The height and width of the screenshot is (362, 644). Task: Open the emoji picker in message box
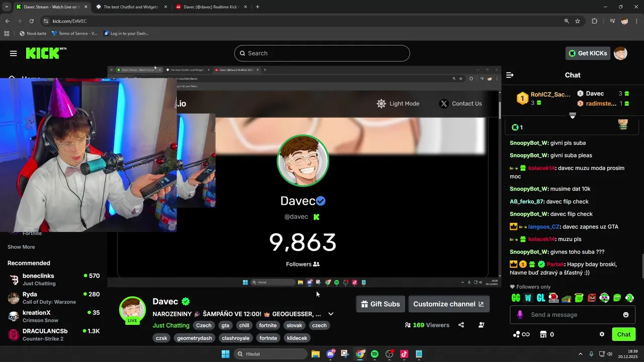(626, 315)
